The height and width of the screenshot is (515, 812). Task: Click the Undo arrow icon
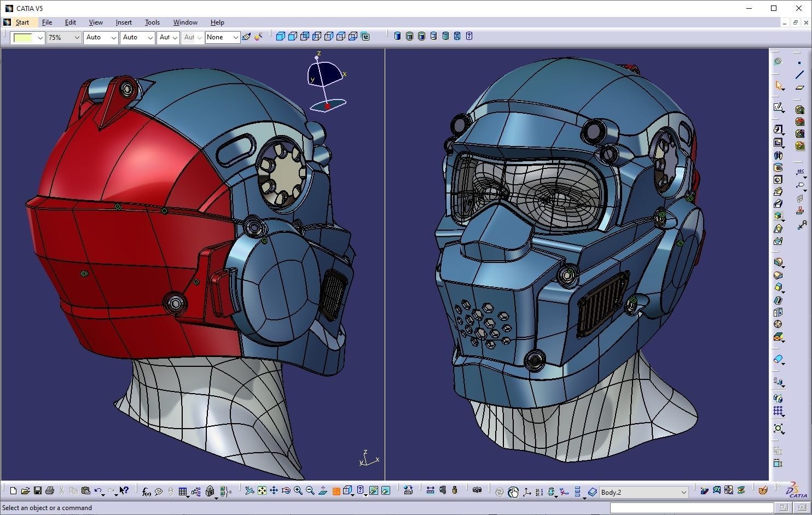coord(97,491)
